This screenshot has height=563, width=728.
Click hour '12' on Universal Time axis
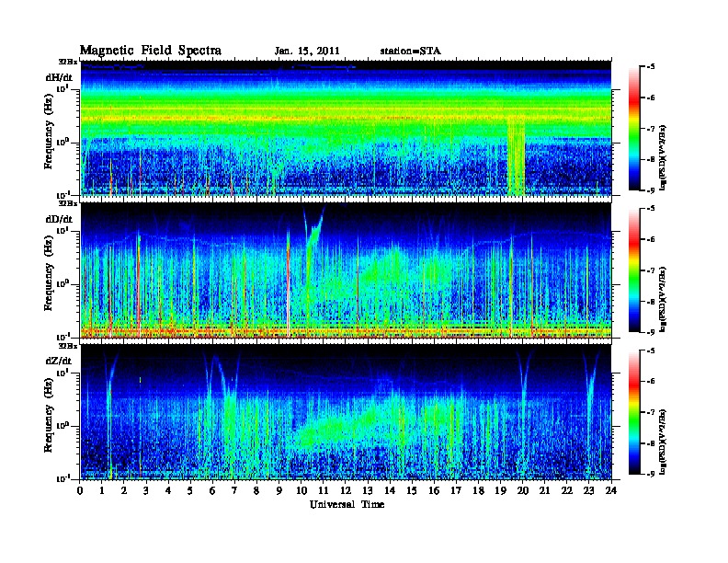pyautogui.click(x=346, y=490)
